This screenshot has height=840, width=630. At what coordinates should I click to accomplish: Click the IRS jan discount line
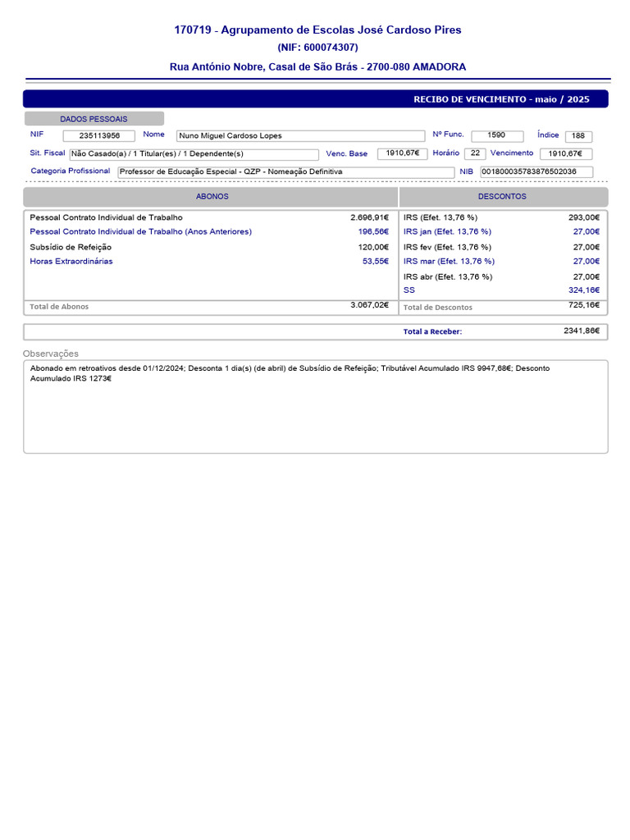pos(502,232)
